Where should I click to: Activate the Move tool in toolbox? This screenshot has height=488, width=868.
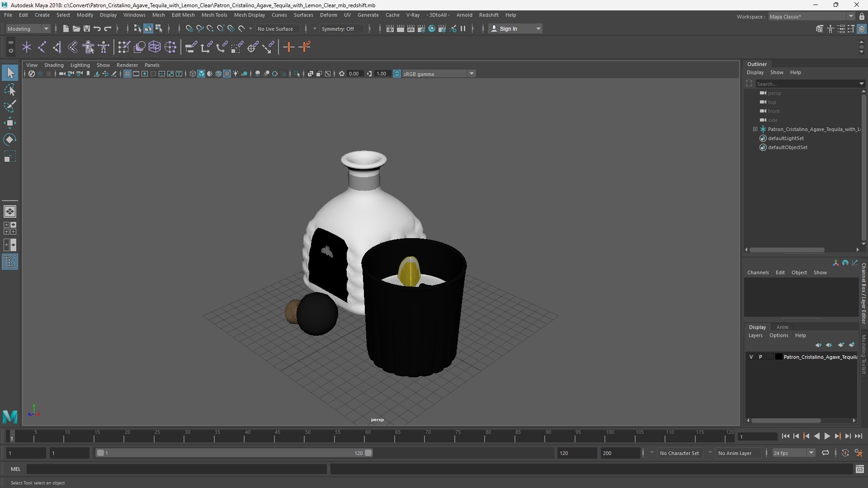pyautogui.click(x=10, y=123)
